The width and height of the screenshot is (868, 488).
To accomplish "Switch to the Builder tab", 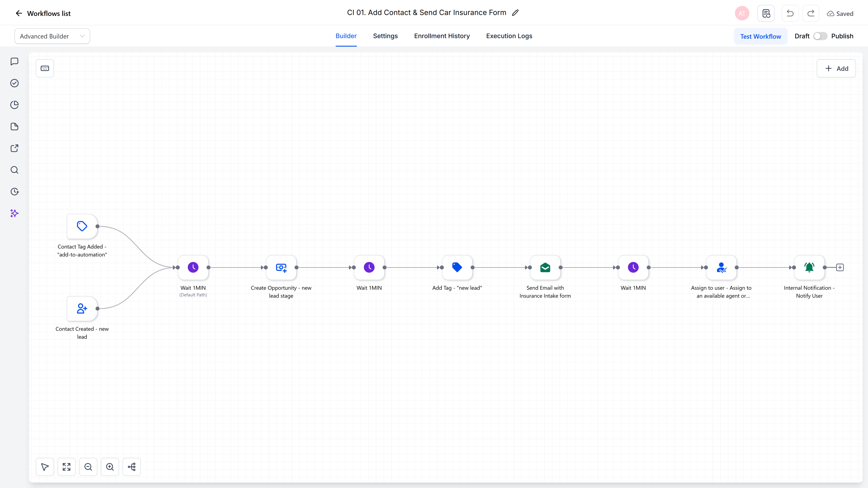I will [346, 36].
